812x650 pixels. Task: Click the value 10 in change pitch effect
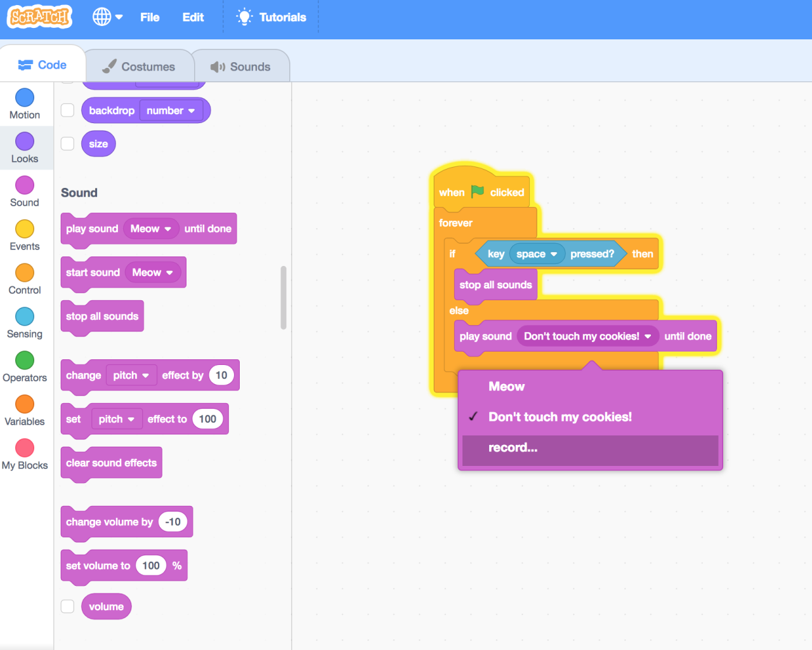click(x=221, y=375)
